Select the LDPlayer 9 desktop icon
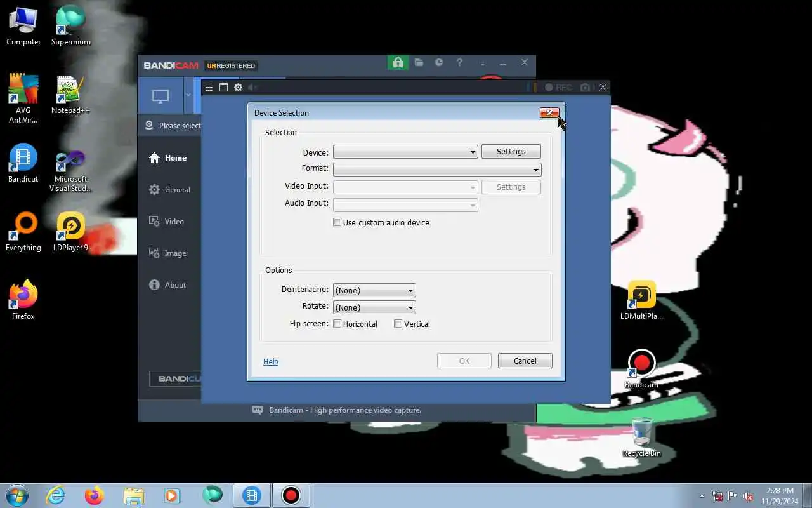The height and width of the screenshot is (508, 812). pyautogui.click(x=71, y=232)
